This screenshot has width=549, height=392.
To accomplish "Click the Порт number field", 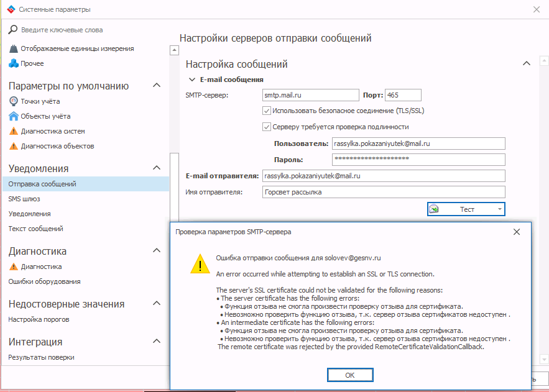I will tap(402, 95).
